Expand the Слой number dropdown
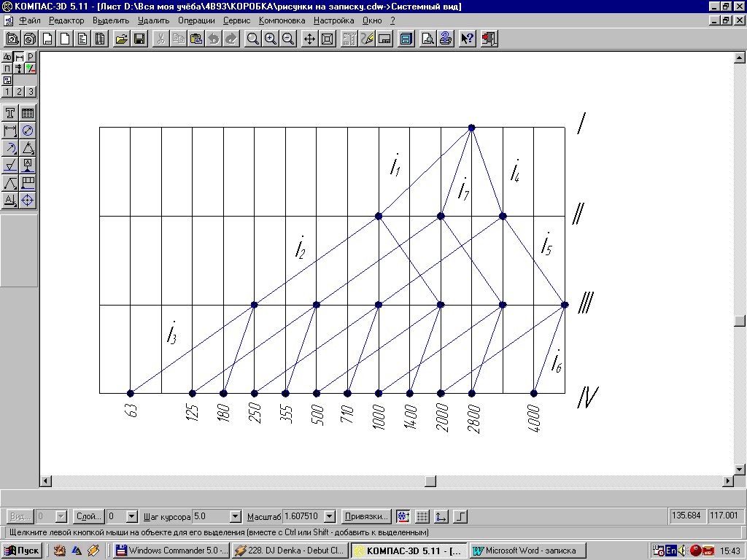Image resolution: width=747 pixels, height=560 pixels. [x=132, y=516]
